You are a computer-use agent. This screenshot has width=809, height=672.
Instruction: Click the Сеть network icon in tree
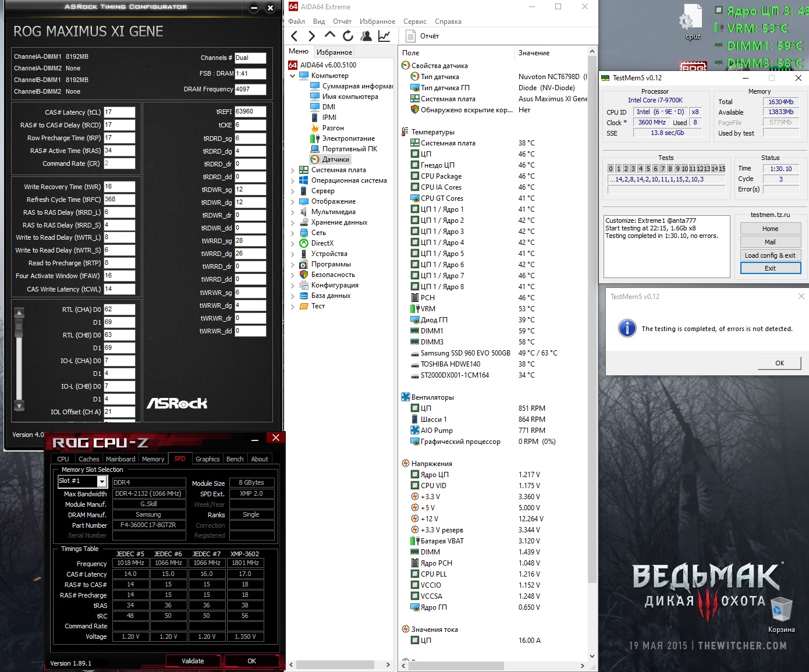click(304, 233)
